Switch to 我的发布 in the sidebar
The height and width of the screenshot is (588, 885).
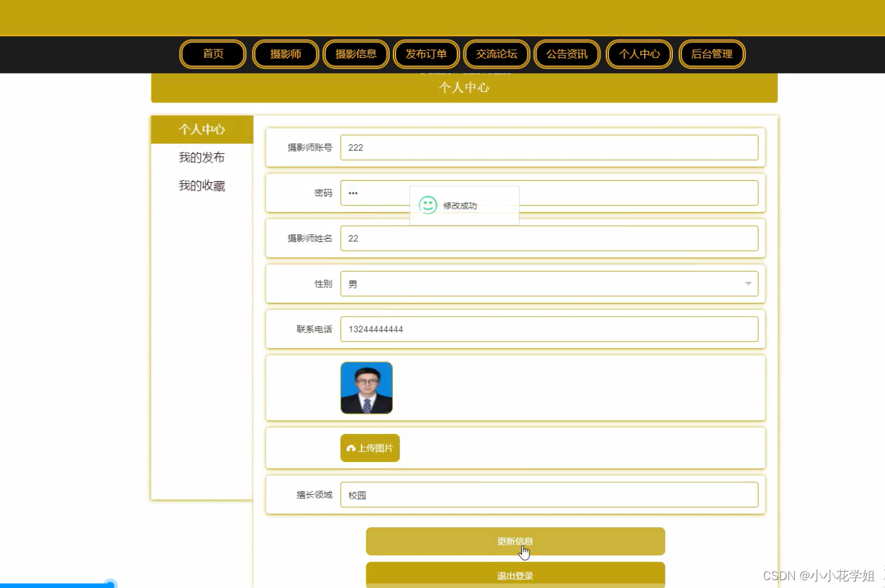tap(202, 157)
